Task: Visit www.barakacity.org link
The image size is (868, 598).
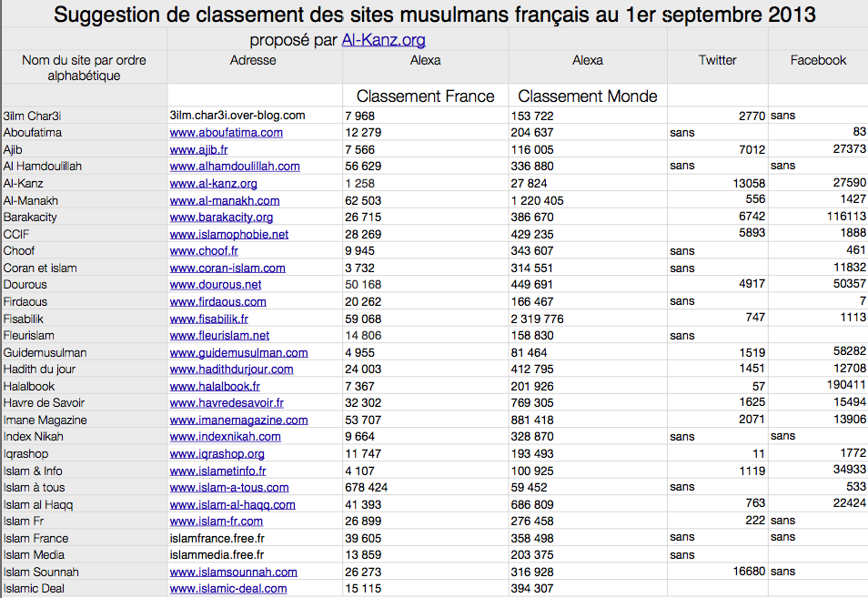Action: [221, 218]
